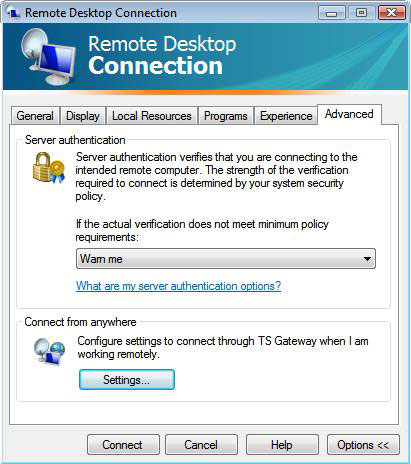This screenshot has width=411, height=464.
Task: Click the padlock server authentication icon
Action: point(48,167)
